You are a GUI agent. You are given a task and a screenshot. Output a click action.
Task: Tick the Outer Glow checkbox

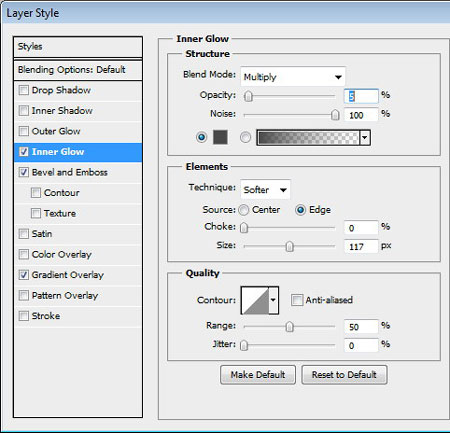23,131
